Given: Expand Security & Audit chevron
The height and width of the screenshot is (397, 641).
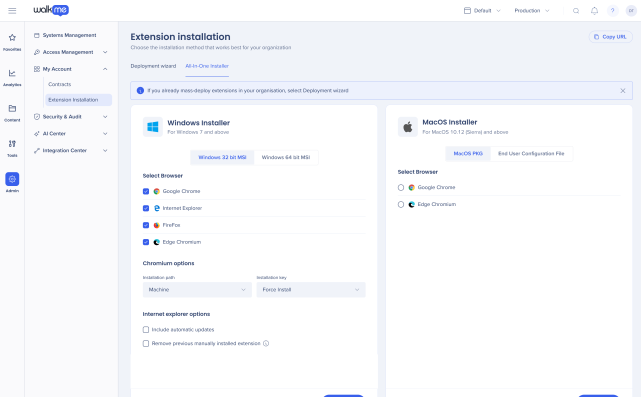Looking at the screenshot, I should (105, 117).
